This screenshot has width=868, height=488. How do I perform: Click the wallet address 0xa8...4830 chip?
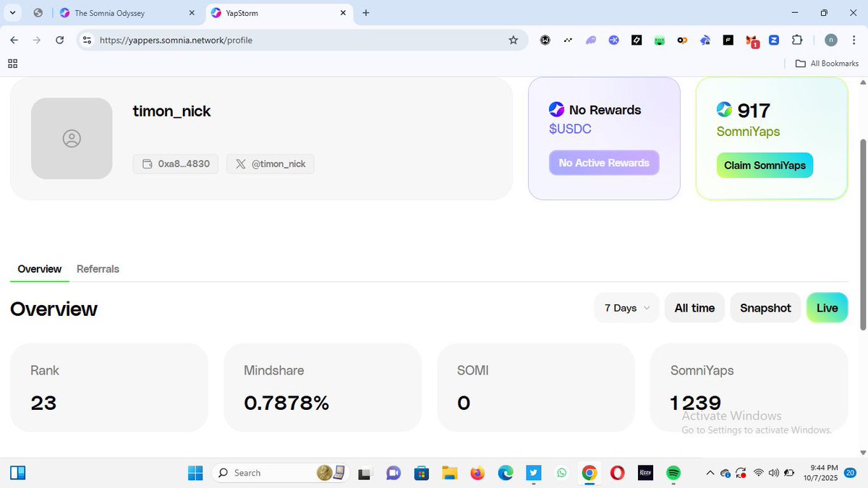(x=176, y=164)
